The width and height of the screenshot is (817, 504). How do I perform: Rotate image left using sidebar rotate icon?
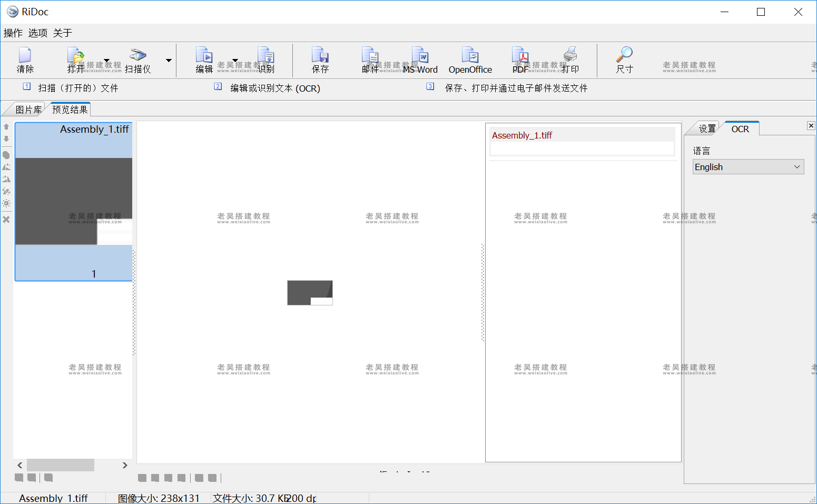[x=6, y=166]
